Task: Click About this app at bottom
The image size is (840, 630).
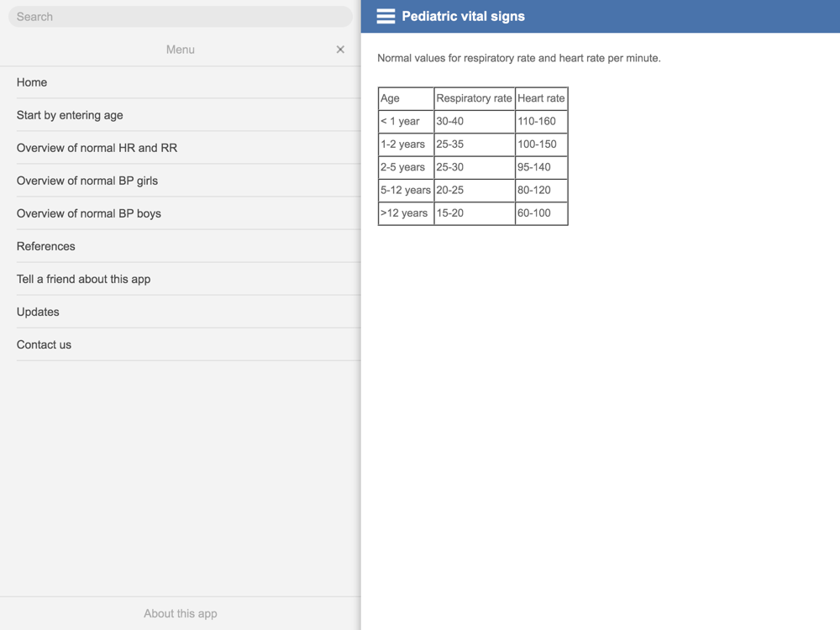Action: point(181,613)
